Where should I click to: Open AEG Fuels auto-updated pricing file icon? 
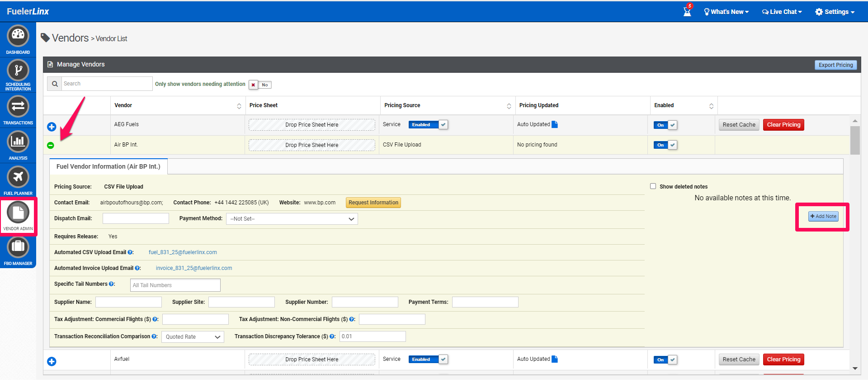[x=555, y=124]
